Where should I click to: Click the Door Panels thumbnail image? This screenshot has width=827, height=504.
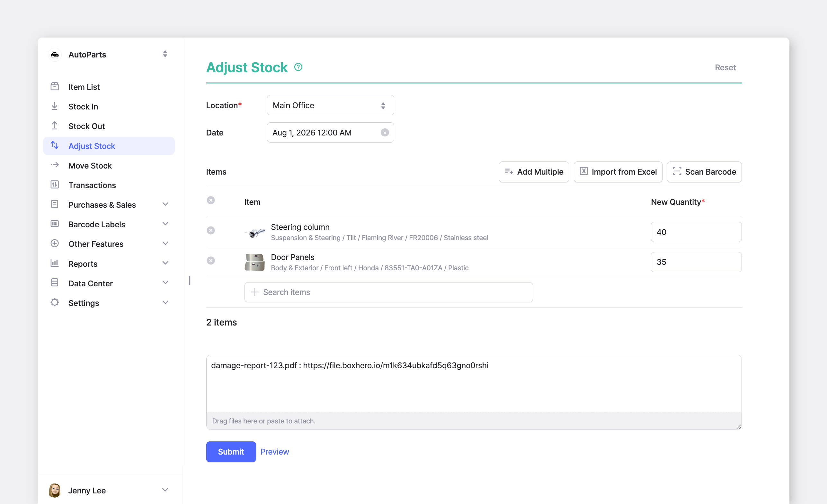pos(254,262)
